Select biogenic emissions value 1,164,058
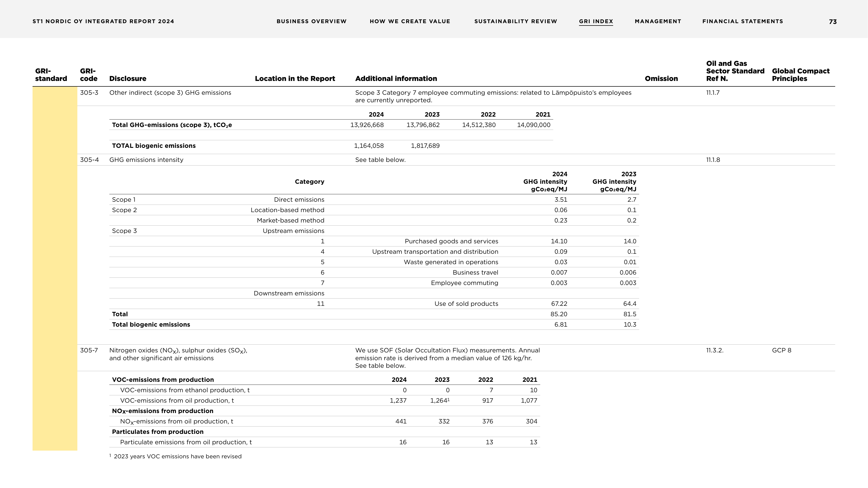The width and height of the screenshot is (868, 488). click(x=369, y=146)
